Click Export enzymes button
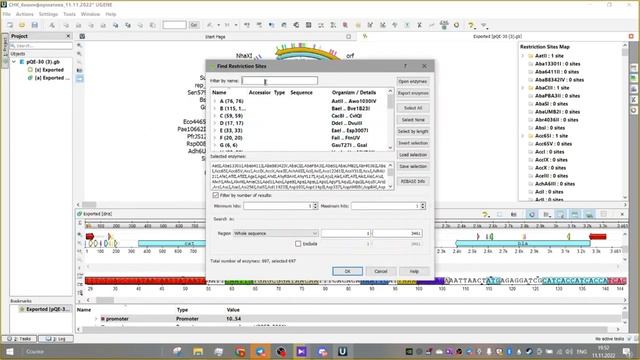640x360 pixels. [x=413, y=93]
